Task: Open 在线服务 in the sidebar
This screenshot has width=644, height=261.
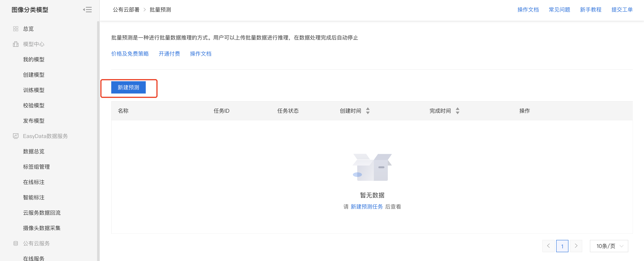Action: point(34,258)
